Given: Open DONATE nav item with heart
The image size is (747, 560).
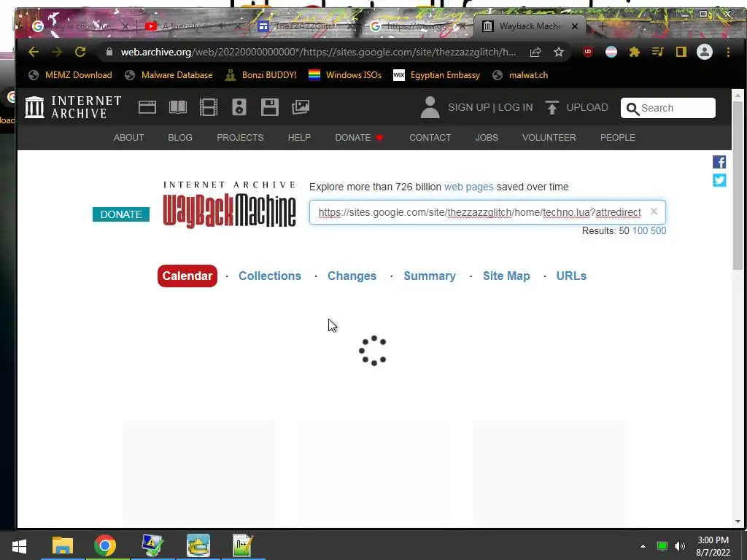Looking at the screenshot, I should pyautogui.click(x=359, y=138).
